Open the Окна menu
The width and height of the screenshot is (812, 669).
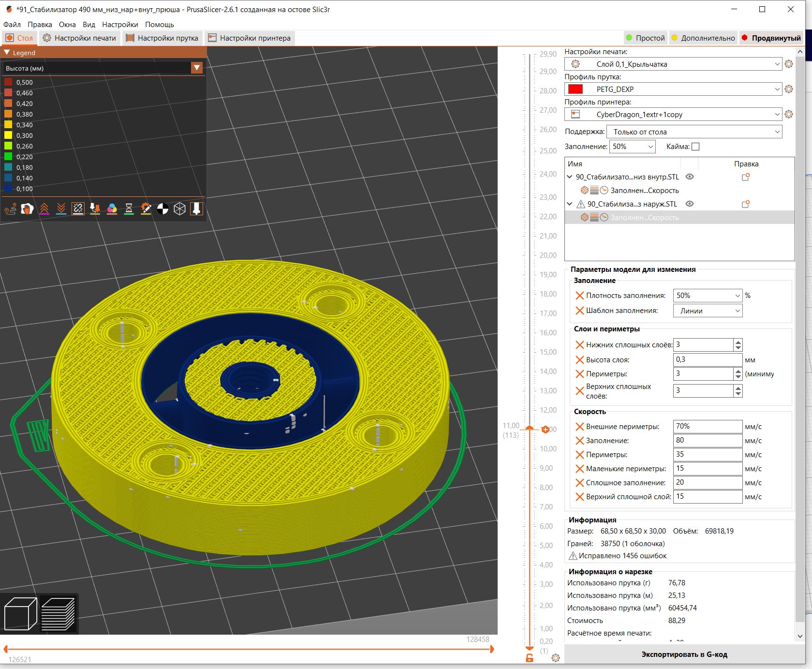pyautogui.click(x=67, y=25)
